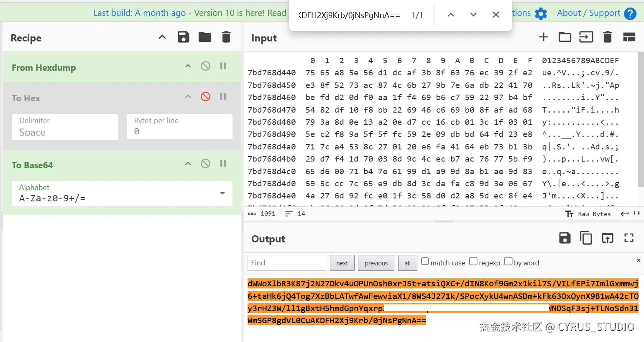The width and height of the screenshot is (644, 342).
Task: Disable the To Base64 operation
Action: coord(205,164)
